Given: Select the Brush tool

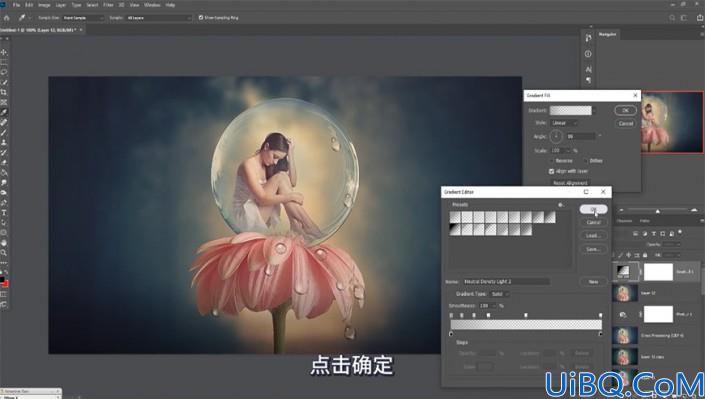Looking at the screenshot, I should pos(4,132).
